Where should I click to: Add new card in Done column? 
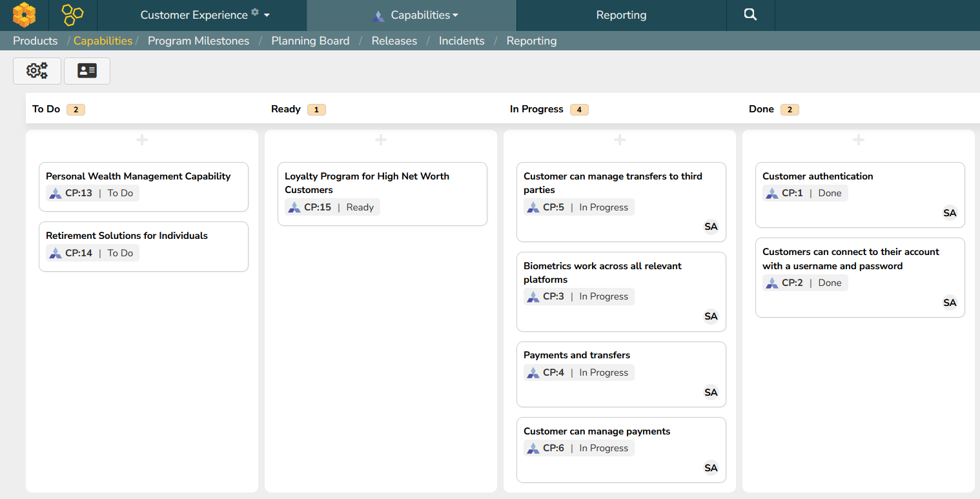point(859,140)
